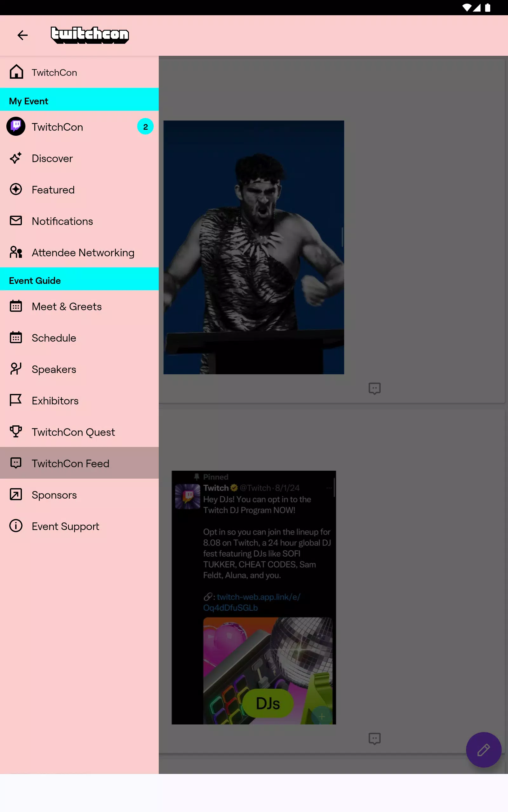Open the shouting man photo post

click(254, 247)
